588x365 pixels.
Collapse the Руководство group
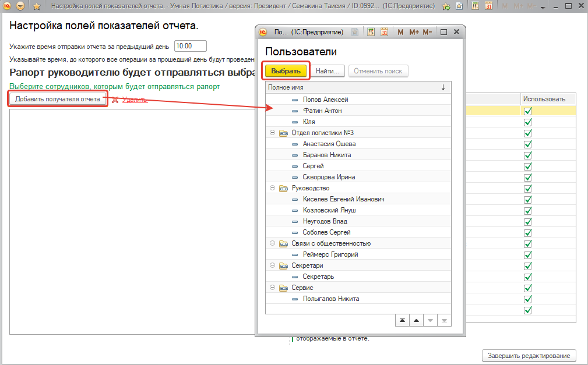[x=273, y=188]
